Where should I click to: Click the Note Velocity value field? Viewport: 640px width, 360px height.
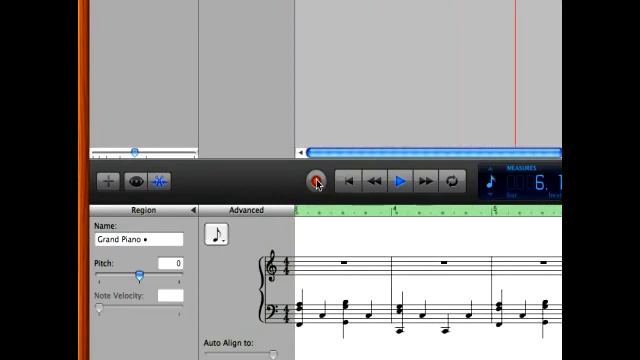(170, 296)
